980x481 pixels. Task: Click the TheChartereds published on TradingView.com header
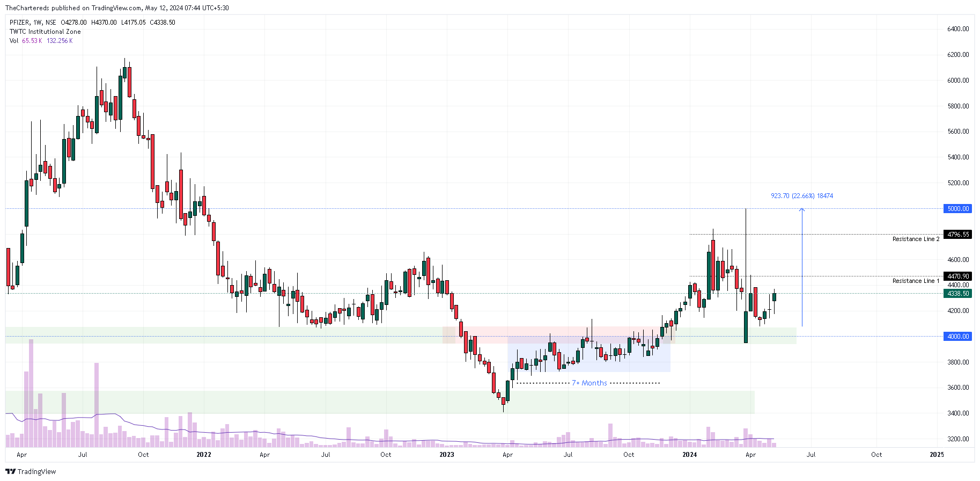(117, 8)
